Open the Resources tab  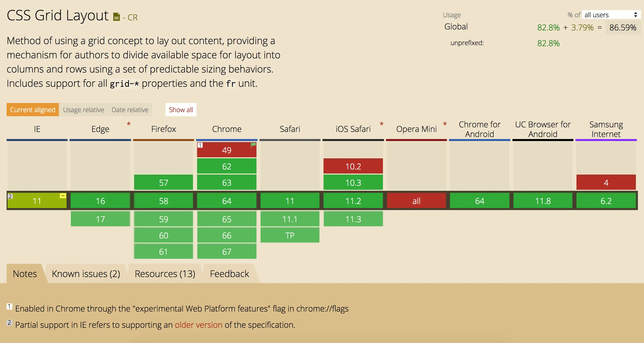165,273
